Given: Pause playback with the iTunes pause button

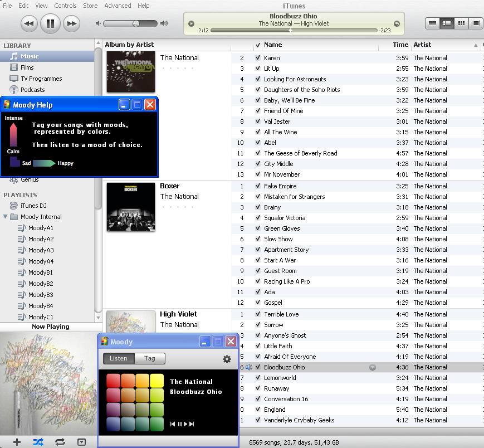Looking at the screenshot, I should click(50, 23).
